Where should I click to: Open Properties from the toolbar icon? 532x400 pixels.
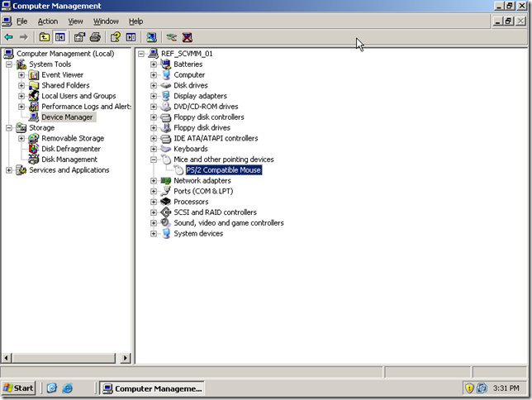tap(80, 37)
